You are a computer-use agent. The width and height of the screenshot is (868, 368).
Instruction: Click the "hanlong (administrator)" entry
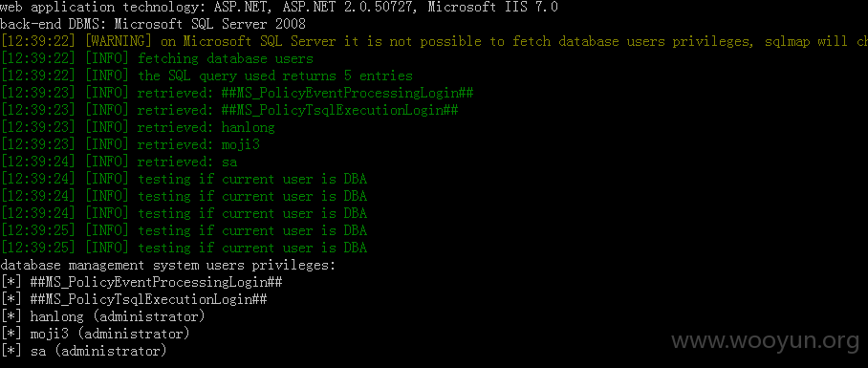(x=118, y=316)
